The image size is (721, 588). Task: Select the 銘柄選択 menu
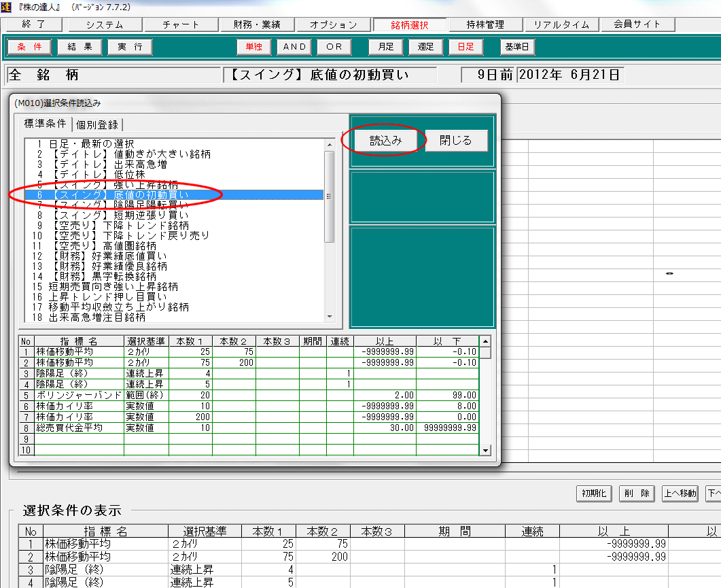[x=409, y=25]
